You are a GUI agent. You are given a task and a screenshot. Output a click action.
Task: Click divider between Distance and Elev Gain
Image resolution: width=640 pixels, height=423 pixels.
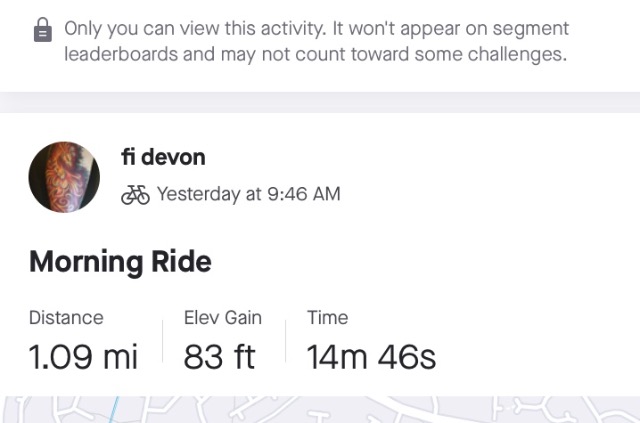(x=162, y=341)
